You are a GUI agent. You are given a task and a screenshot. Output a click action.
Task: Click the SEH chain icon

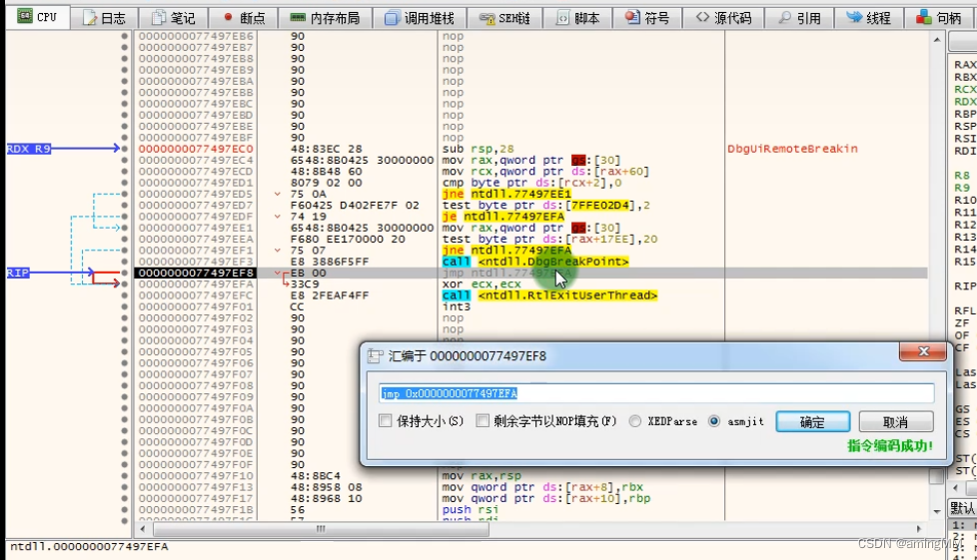(x=488, y=19)
